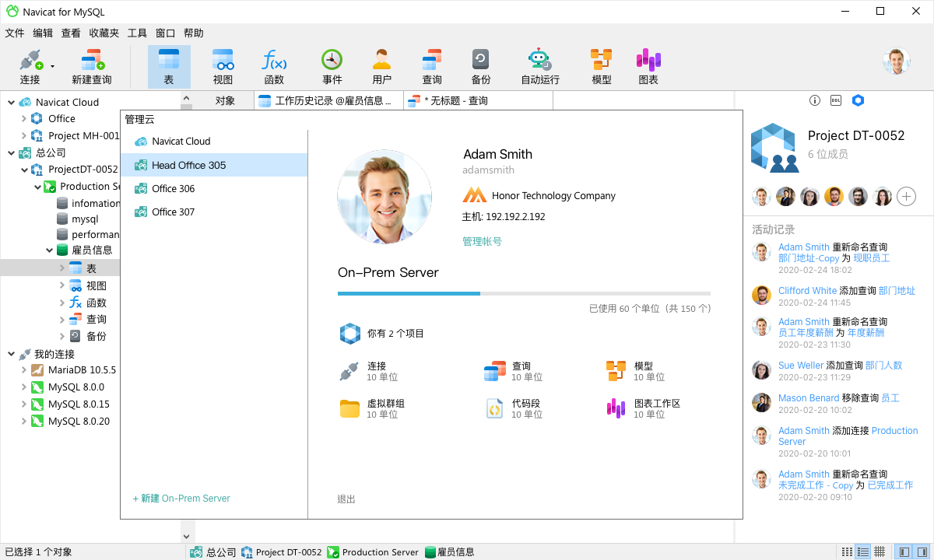Click the navigation pane scroll-down arrow
The image size is (934, 560).
pyautogui.click(x=186, y=536)
